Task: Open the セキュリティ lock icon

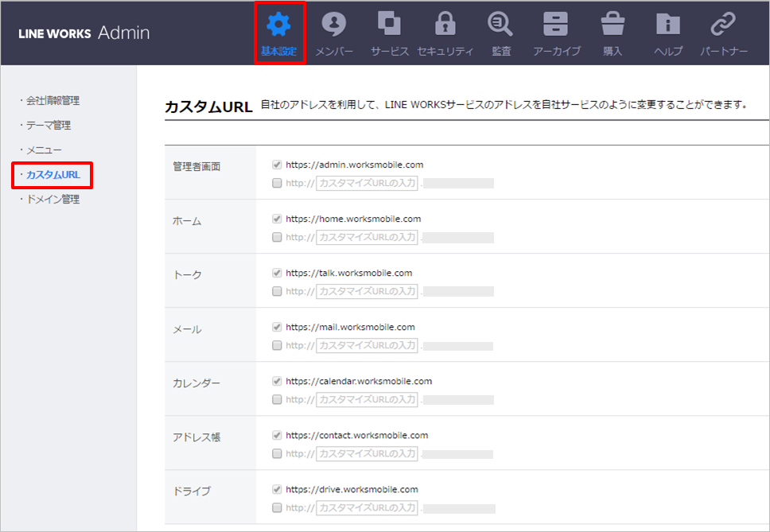Action: coord(445,25)
